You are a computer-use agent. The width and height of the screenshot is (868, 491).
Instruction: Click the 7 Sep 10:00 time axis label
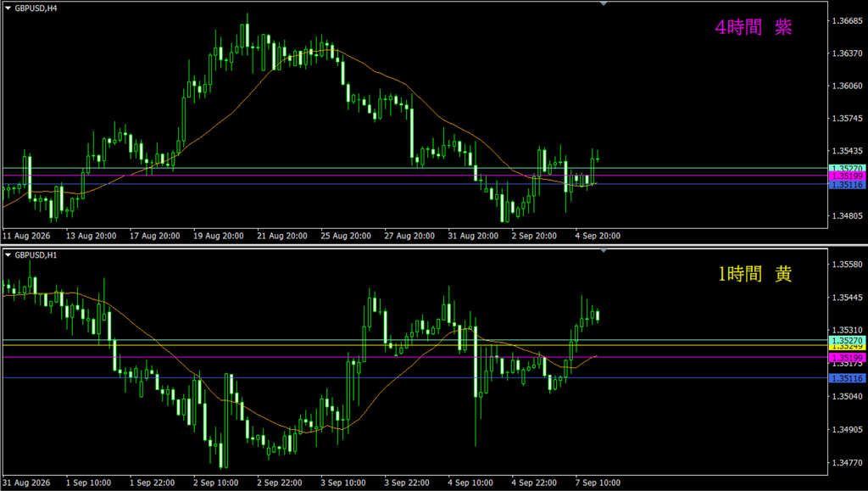pyautogui.click(x=598, y=483)
